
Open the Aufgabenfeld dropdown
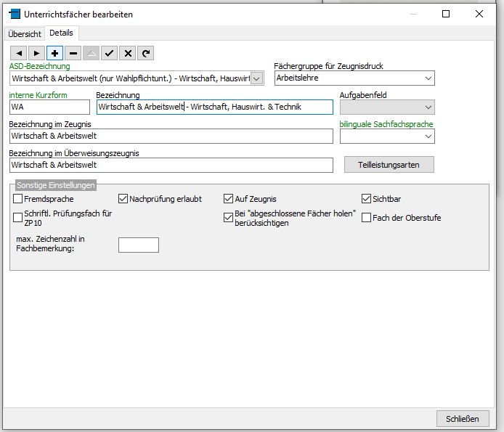pos(428,107)
